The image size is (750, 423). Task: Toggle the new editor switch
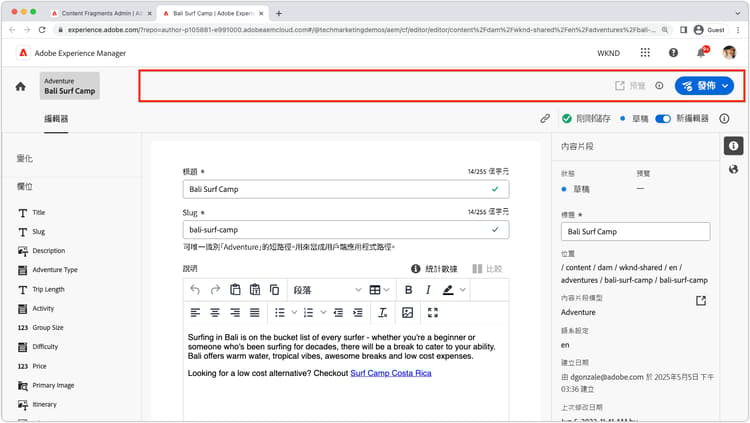[662, 118]
